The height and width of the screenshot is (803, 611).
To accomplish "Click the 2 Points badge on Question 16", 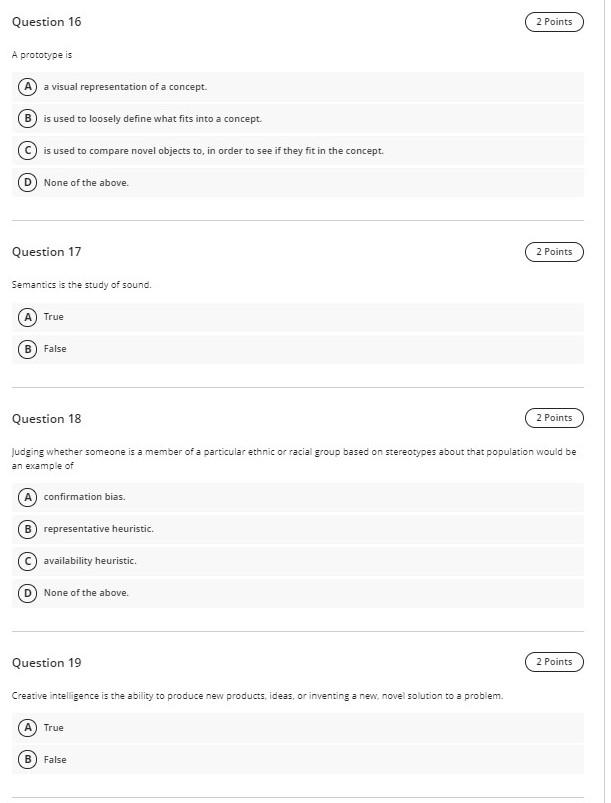I will pyautogui.click(x=553, y=21).
